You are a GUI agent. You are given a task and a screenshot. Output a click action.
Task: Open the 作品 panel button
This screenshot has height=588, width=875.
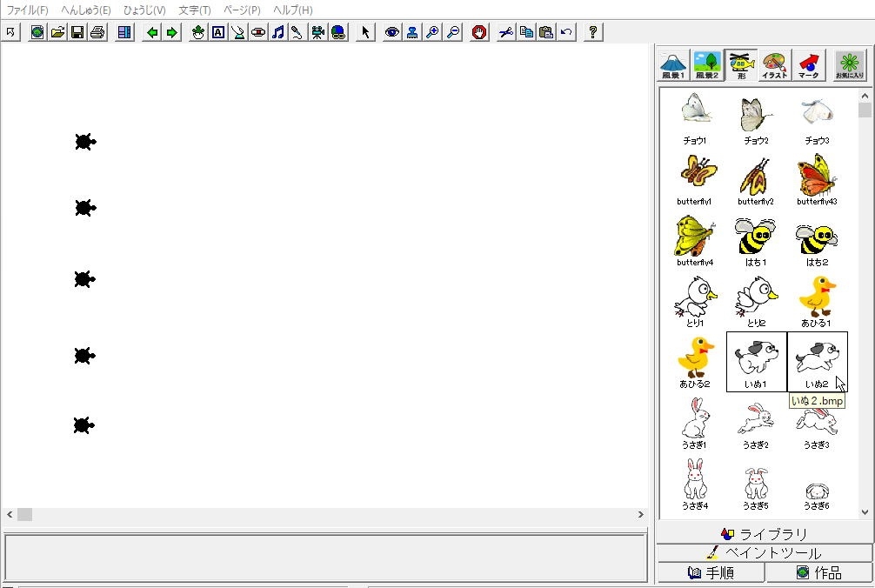(818, 572)
